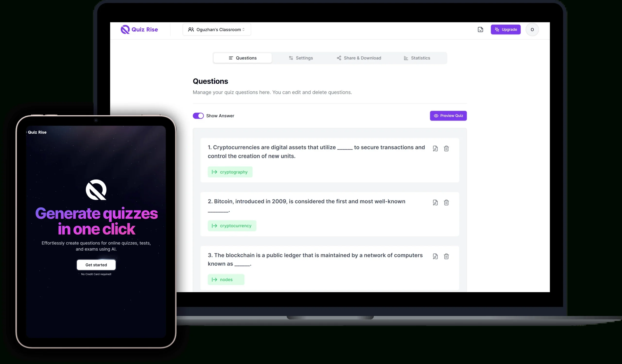Click the delete icon for question 1
This screenshot has width=622, height=364.
[446, 148]
